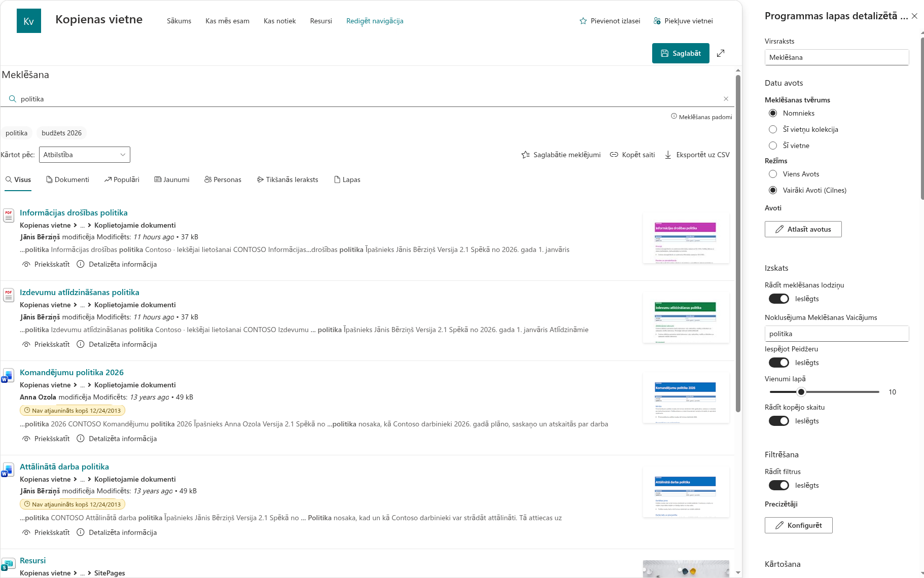Select the Nomnieks search scope radio
Image resolution: width=924 pixels, height=578 pixels.
[773, 113]
